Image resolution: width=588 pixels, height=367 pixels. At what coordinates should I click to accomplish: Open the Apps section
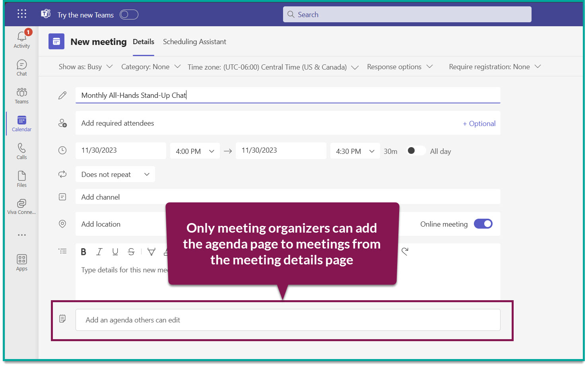(x=21, y=262)
